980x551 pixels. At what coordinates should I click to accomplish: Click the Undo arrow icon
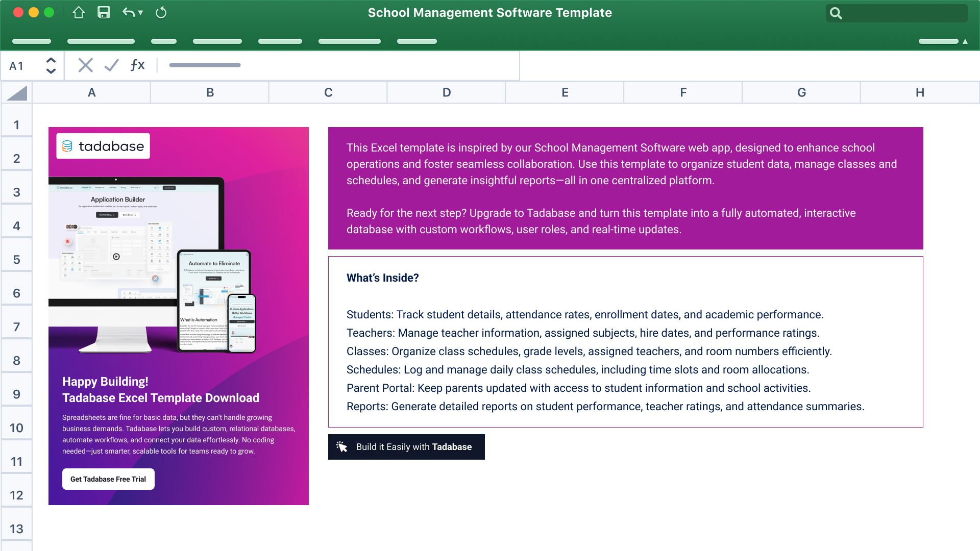click(128, 13)
